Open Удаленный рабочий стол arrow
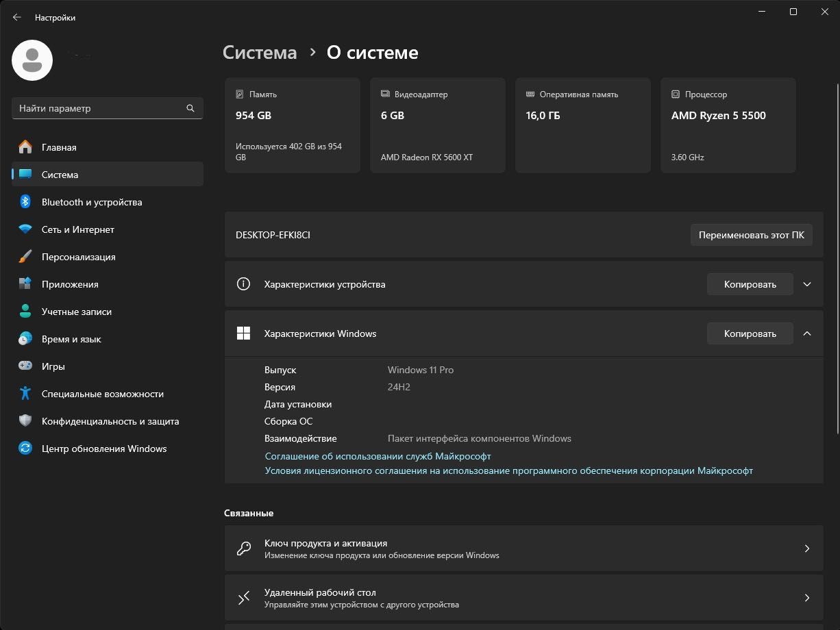Viewport: 840px width, 630px height. click(807, 598)
